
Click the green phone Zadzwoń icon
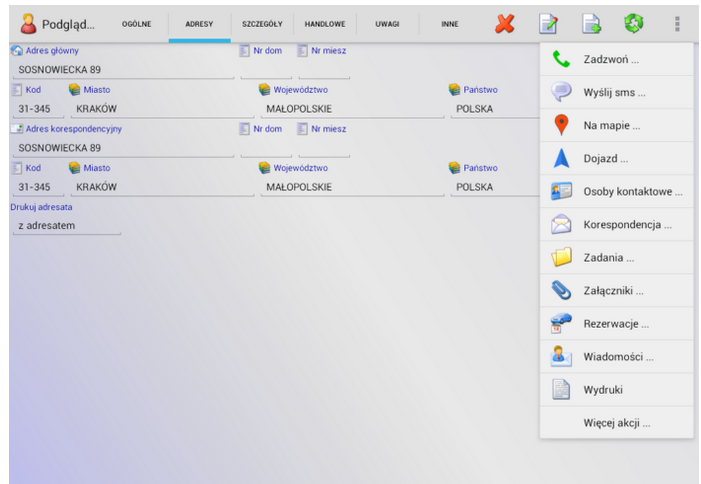[561, 60]
